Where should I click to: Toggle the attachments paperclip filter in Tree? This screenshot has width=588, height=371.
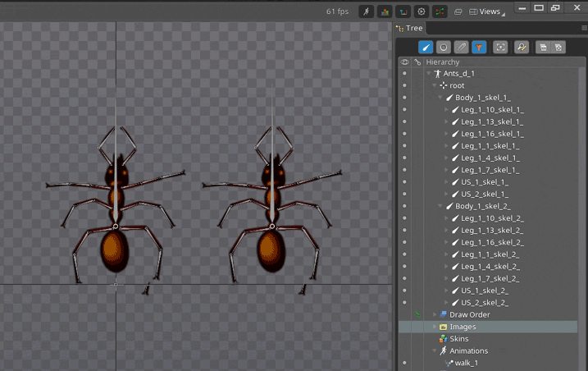click(x=462, y=48)
